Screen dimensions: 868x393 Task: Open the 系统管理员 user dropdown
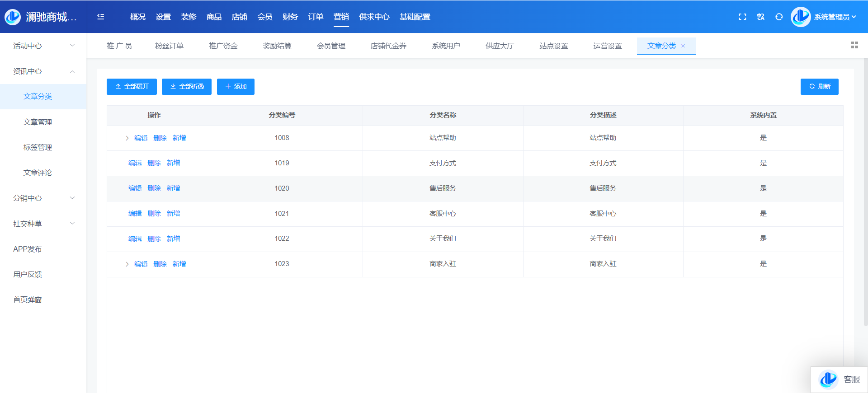pos(835,17)
